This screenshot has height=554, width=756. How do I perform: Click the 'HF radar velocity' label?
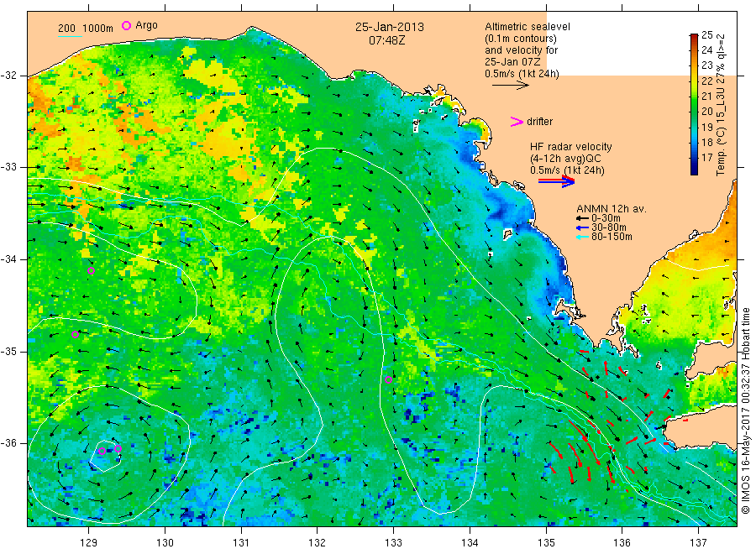tap(571, 147)
